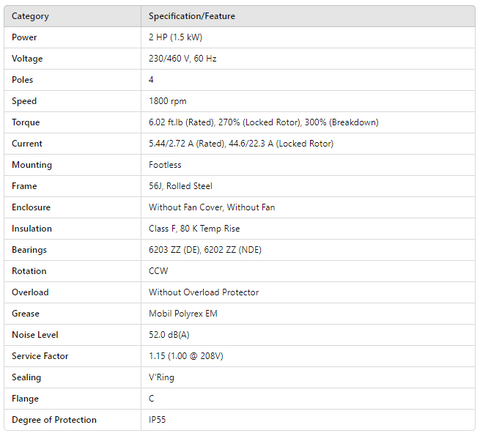Image resolution: width=480 pixels, height=436 pixels.
Task: Click the IP55 protection value
Action: [x=157, y=420]
